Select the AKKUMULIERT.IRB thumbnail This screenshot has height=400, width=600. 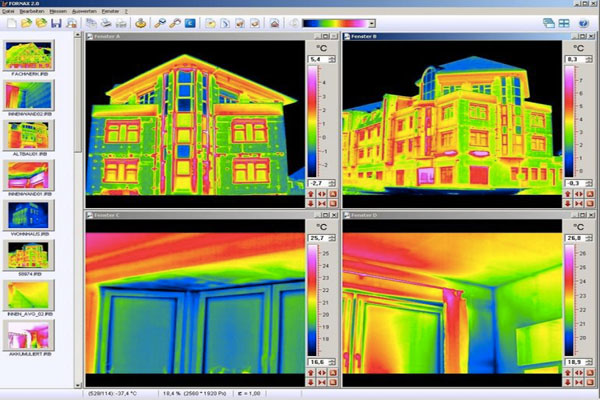point(29,335)
